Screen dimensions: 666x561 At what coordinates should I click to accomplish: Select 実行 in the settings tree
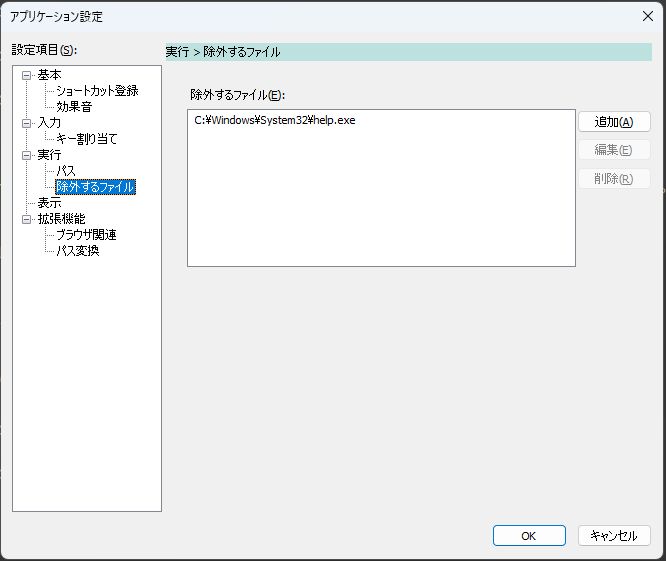[x=49, y=155]
